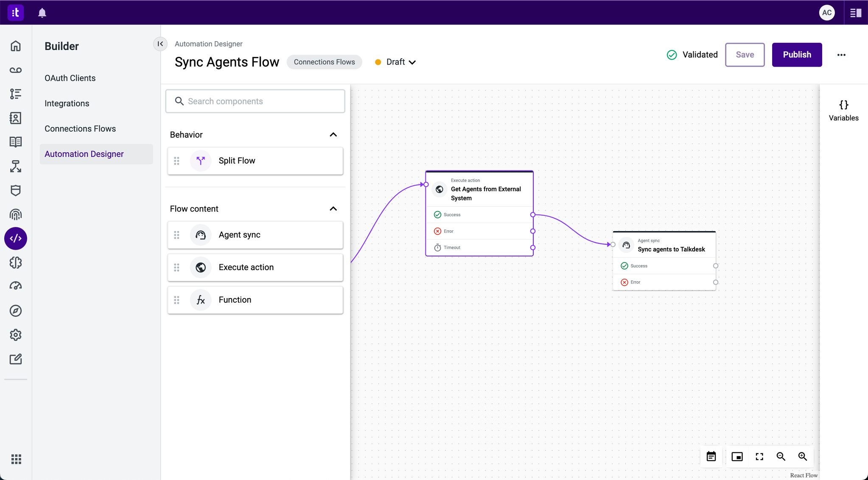The height and width of the screenshot is (480, 868).
Task: Click the Function component icon
Action: [x=202, y=300]
